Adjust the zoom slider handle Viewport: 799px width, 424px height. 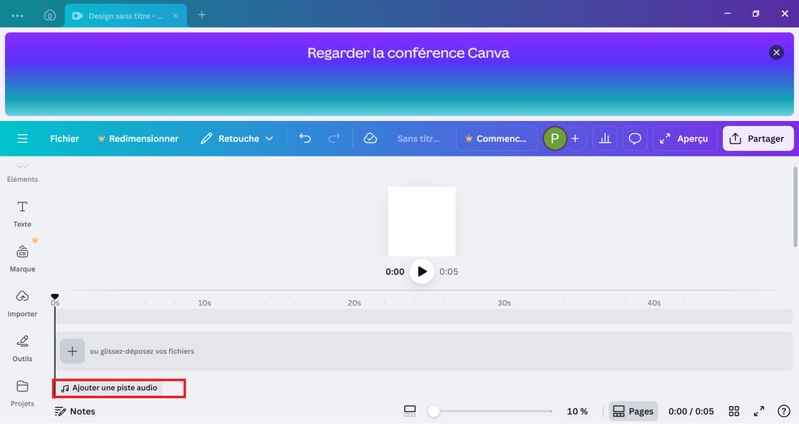pos(433,411)
